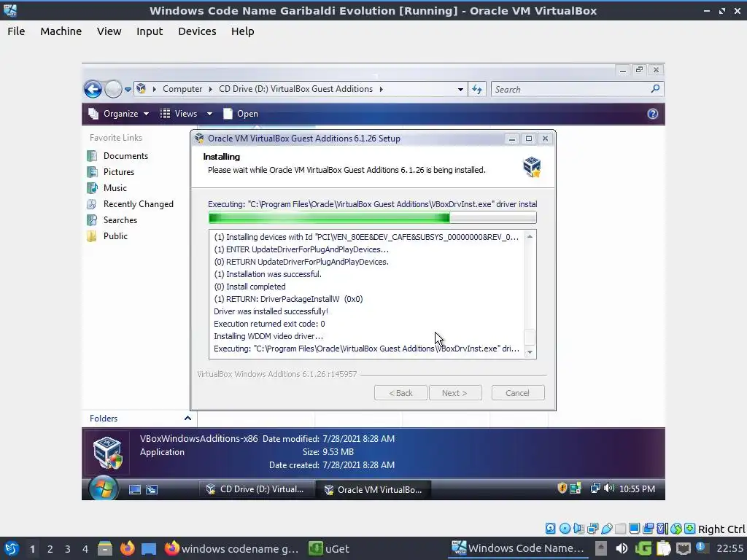This screenshot has height=560, width=747.
Task: Open the VirtualBox Input menu
Action: click(150, 31)
